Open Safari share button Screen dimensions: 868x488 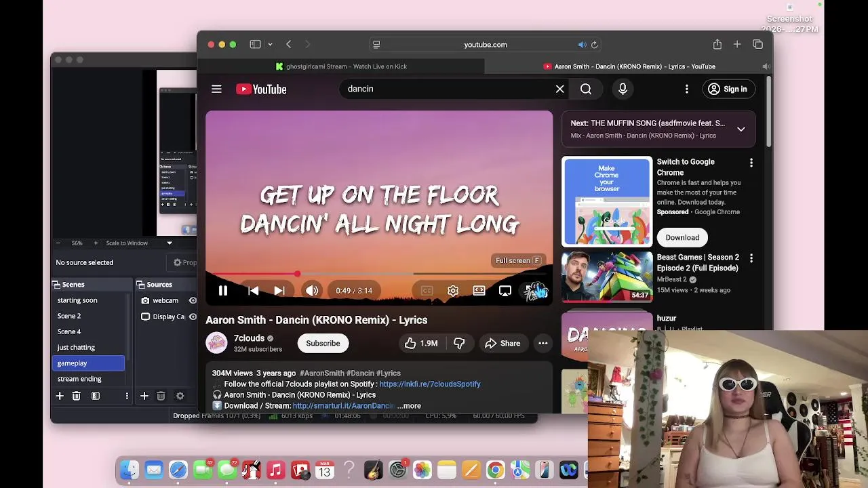717,44
